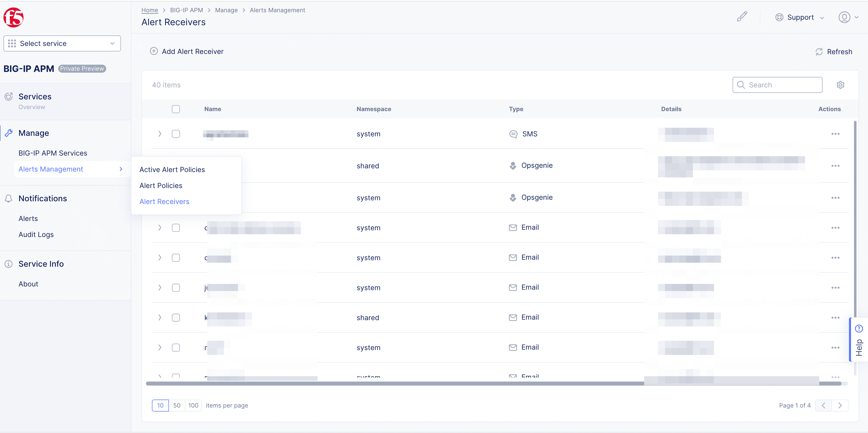Open actions menu for the SMS row
Viewport: 868px width, 433px height.
click(835, 134)
